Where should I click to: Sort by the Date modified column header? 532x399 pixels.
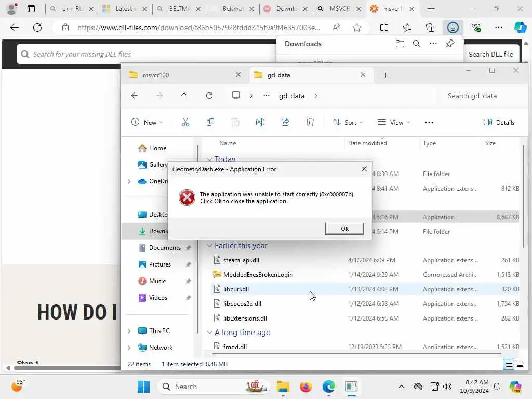point(367,143)
